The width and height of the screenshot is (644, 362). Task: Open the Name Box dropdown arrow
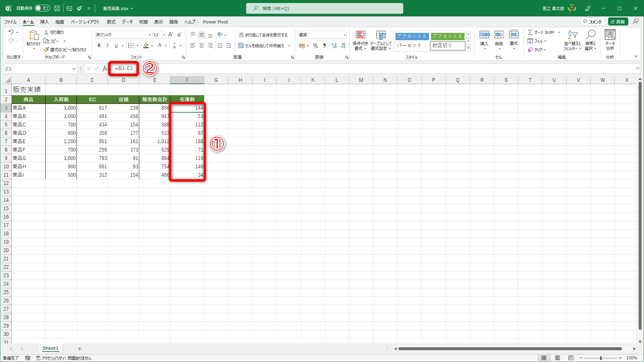point(74,69)
